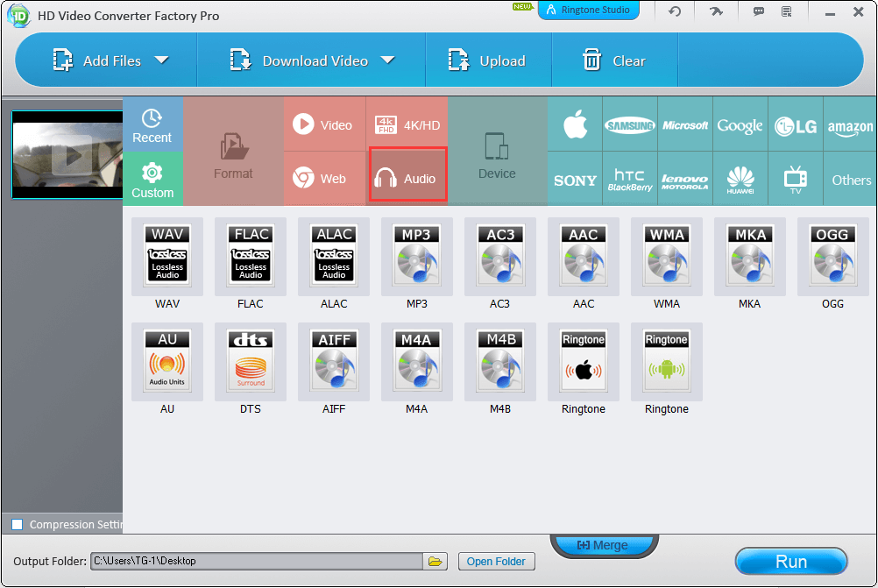Image resolution: width=878 pixels, height=588 pixels.
Task: Select the Apple Ringtone format
Action: click(x=584, y=361)
